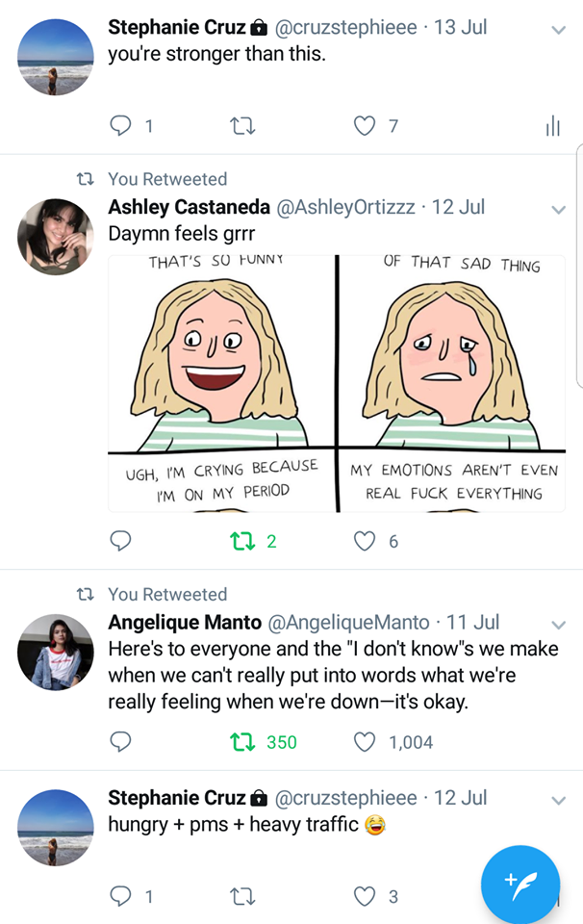Like Angelique Manto's tweet
The image size is (583, 924).
tap(365, 742)
